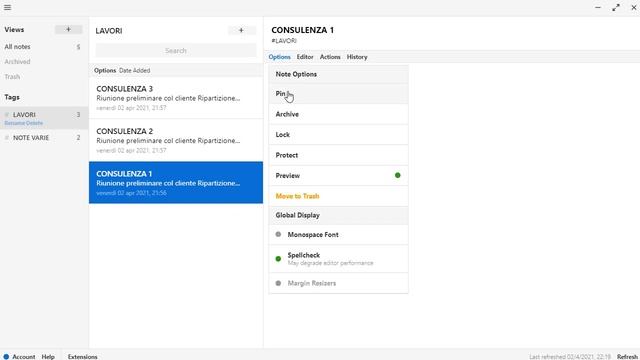The image size is (640, 360).
Task: Minimize the application window
Action: (x=598, y=7)
